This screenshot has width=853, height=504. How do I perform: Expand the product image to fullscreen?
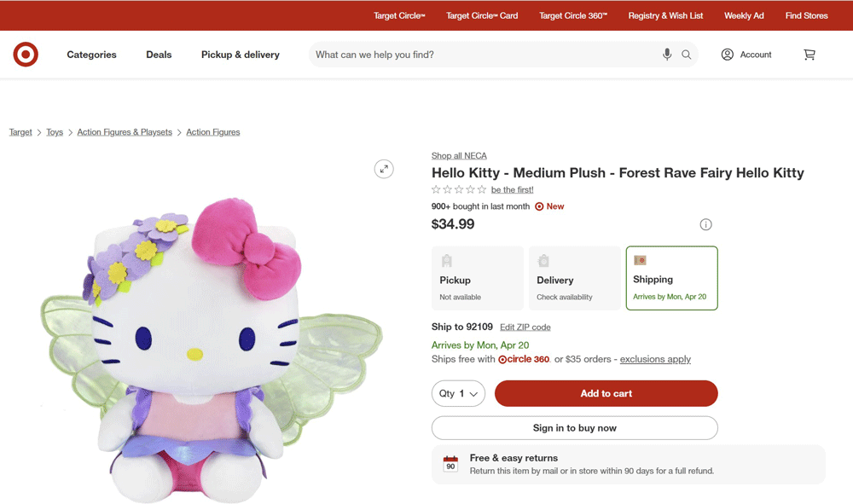pos(384,169)
